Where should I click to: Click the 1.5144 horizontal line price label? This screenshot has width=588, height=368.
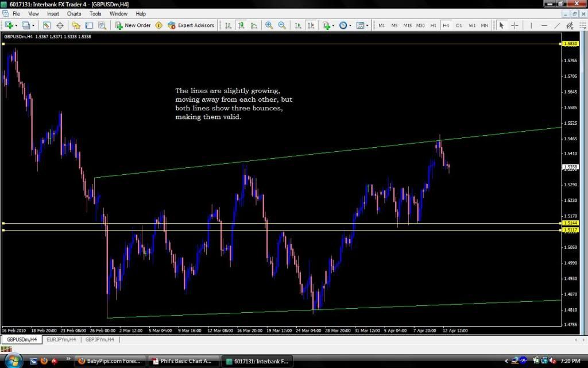(x=570, y=223)
